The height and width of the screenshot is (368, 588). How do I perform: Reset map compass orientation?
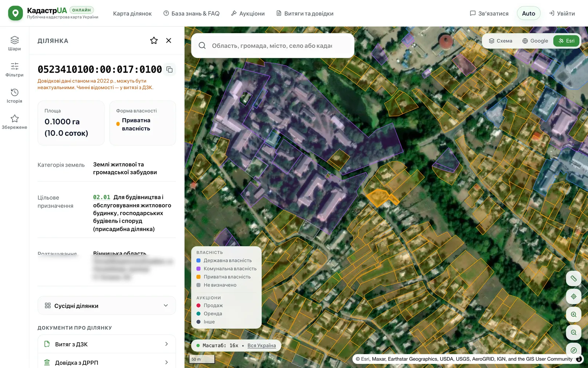[574, 350]
